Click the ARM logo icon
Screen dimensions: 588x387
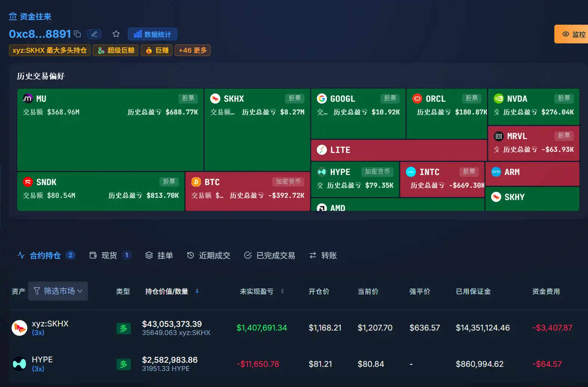[496, 172]
